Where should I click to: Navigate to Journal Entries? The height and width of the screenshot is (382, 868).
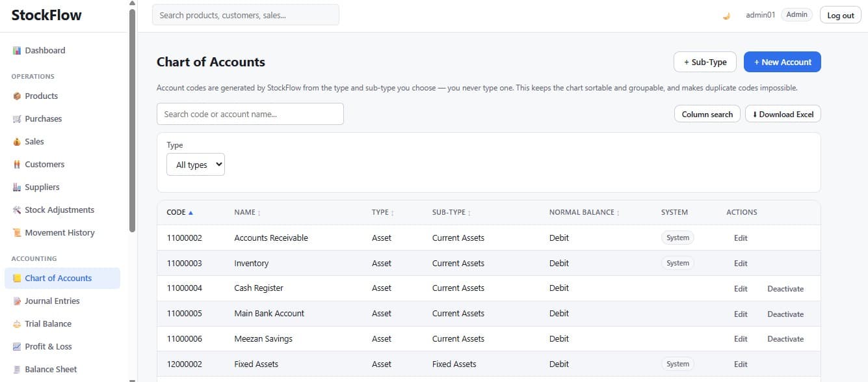coord(62,301)
